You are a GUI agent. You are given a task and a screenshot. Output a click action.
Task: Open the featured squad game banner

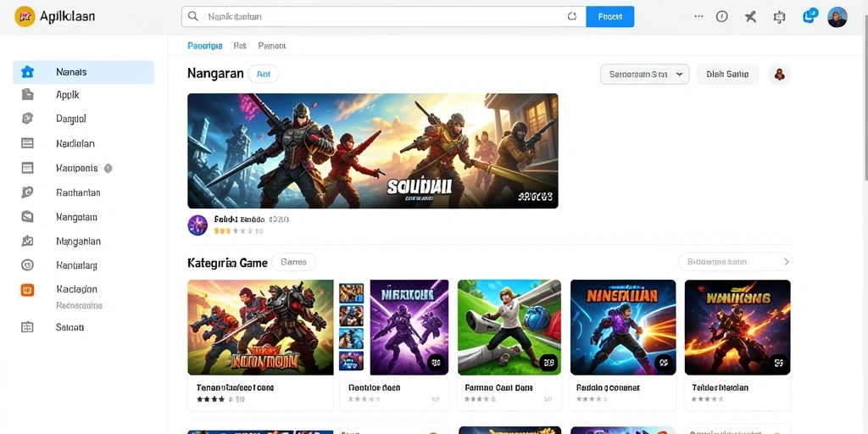point(373,151)
